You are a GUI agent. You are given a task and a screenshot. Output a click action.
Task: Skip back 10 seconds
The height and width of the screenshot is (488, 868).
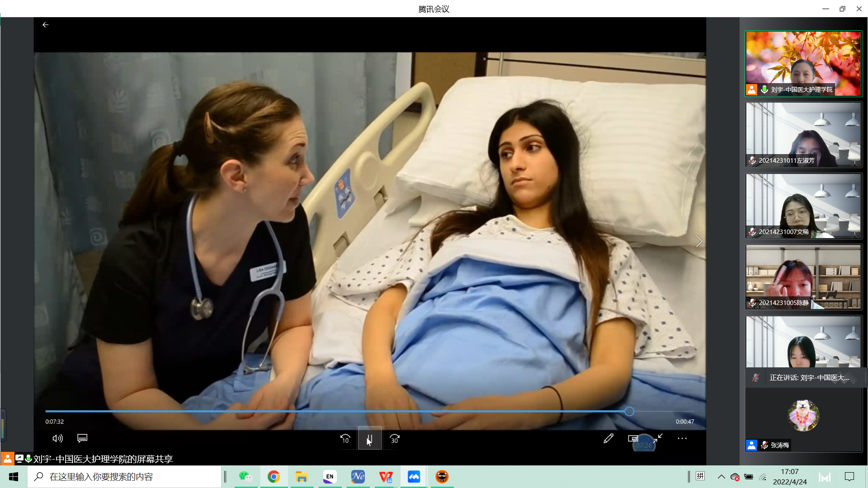pos(345,439)
